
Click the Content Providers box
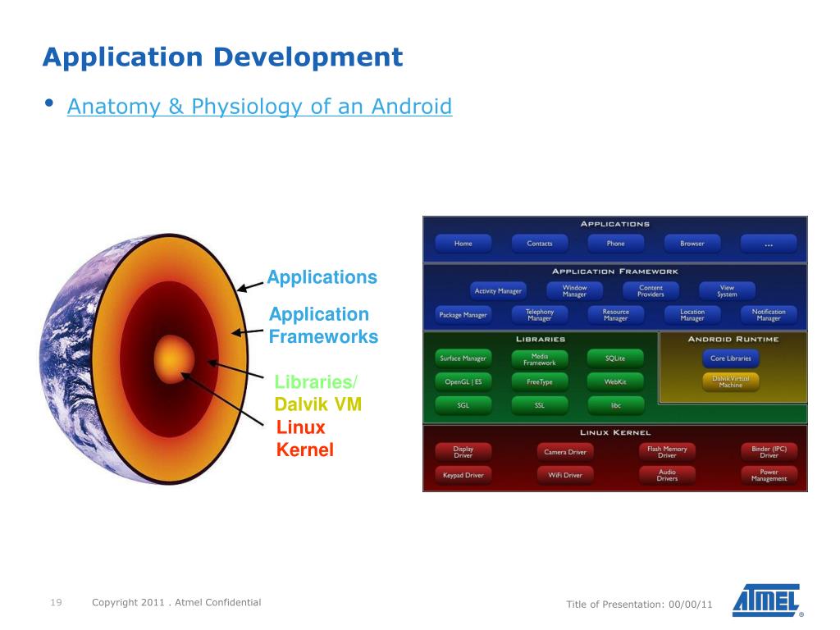click(651, 291)
